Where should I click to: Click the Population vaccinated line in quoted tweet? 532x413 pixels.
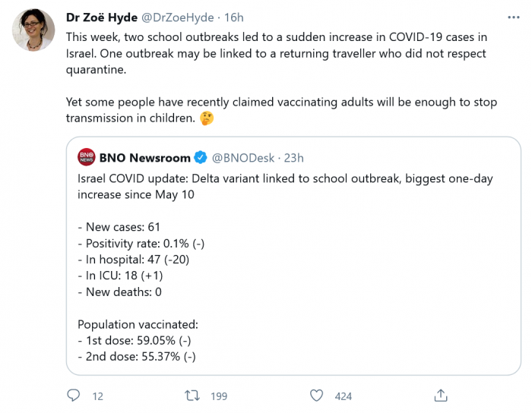(138, 324)
